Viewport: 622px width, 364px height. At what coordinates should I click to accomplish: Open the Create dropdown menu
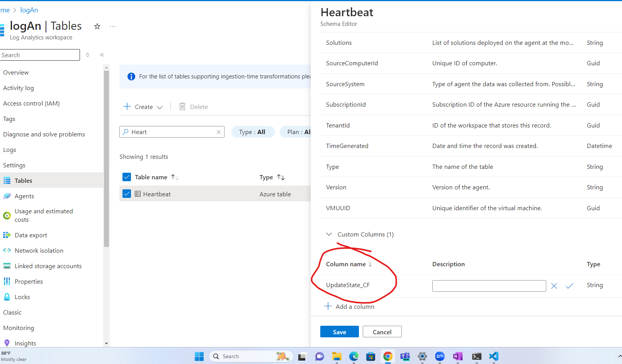click(x=143, y=107)
